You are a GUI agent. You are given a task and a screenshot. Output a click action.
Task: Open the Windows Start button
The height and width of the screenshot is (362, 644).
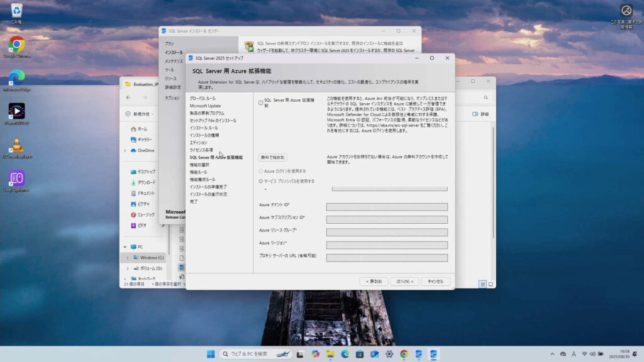pyautogui.click(x=211, y=354)
